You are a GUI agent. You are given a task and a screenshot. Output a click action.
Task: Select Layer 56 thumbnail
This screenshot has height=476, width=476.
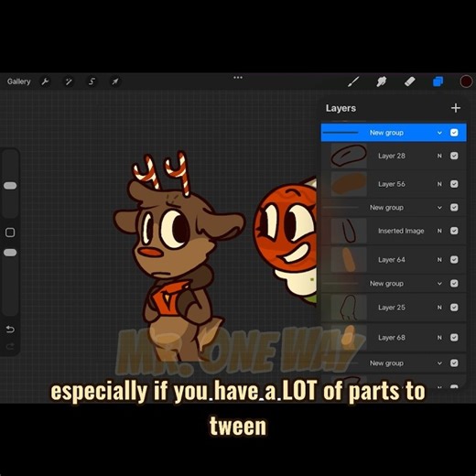tap(349, 184)
